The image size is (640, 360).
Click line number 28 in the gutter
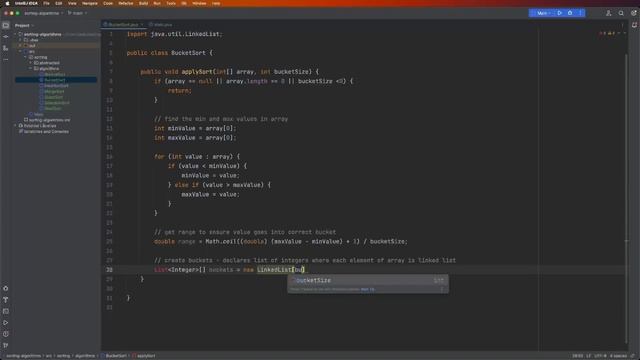pyautogui.click(x=109, y=270)
